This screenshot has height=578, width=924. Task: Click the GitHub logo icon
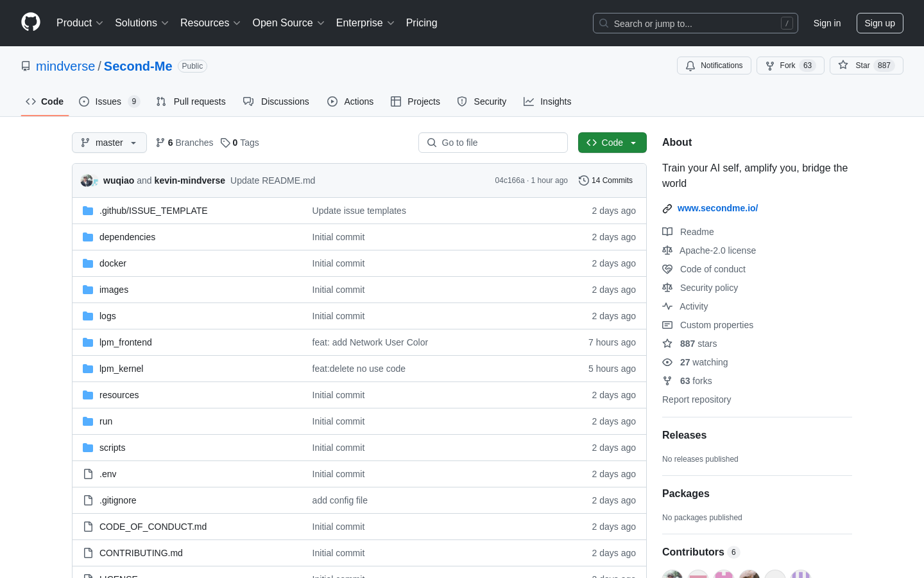tap(31, 22)
